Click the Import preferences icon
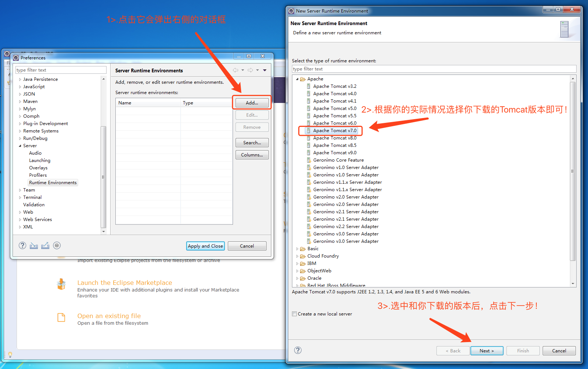The image size is (588, 369). tap(34, 245)
